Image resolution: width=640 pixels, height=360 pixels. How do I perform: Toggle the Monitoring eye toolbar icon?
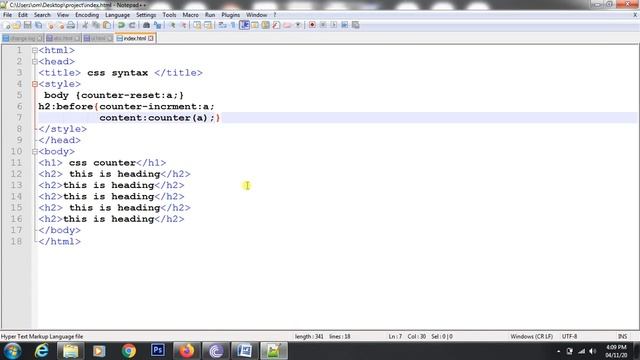[298, 25]
